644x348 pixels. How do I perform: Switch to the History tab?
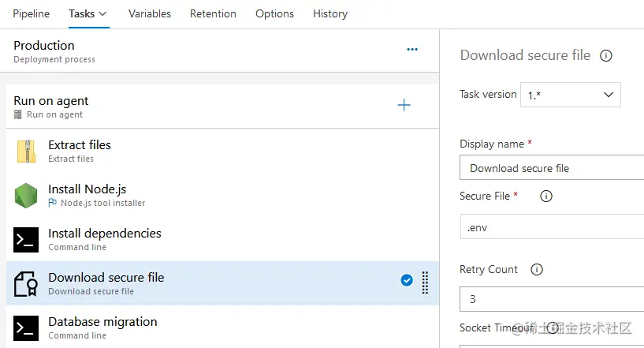point(330,13)
